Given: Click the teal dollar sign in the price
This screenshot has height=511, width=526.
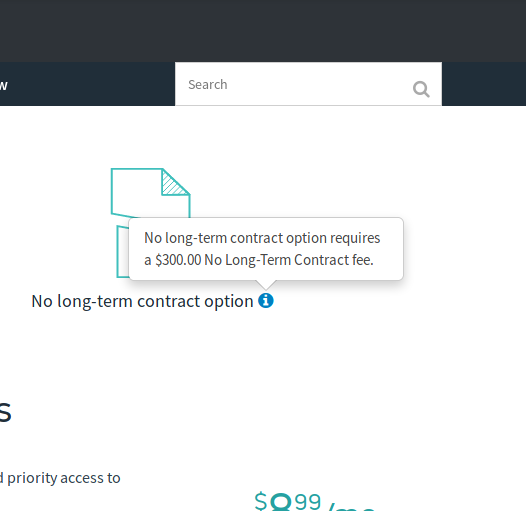Looking at the screenshot, I should 261,501.
